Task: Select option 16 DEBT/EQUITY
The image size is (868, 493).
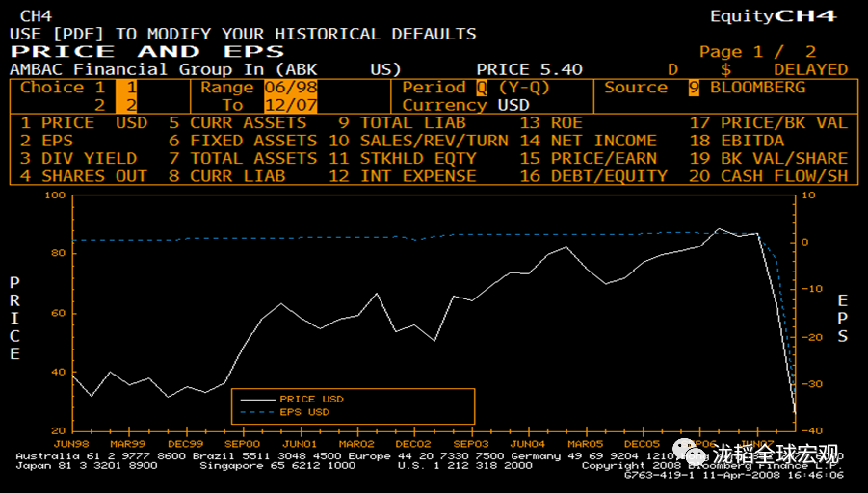Action: [593, 176]
